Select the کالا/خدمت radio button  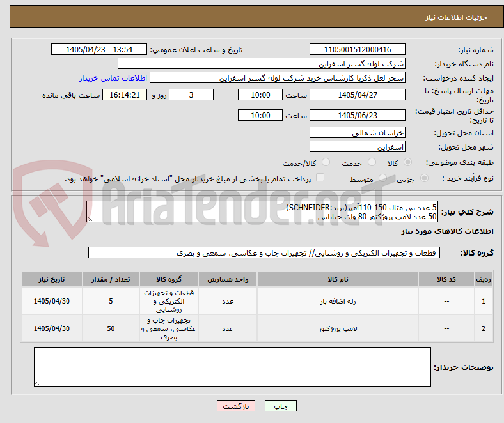click(x=326, y=162)
